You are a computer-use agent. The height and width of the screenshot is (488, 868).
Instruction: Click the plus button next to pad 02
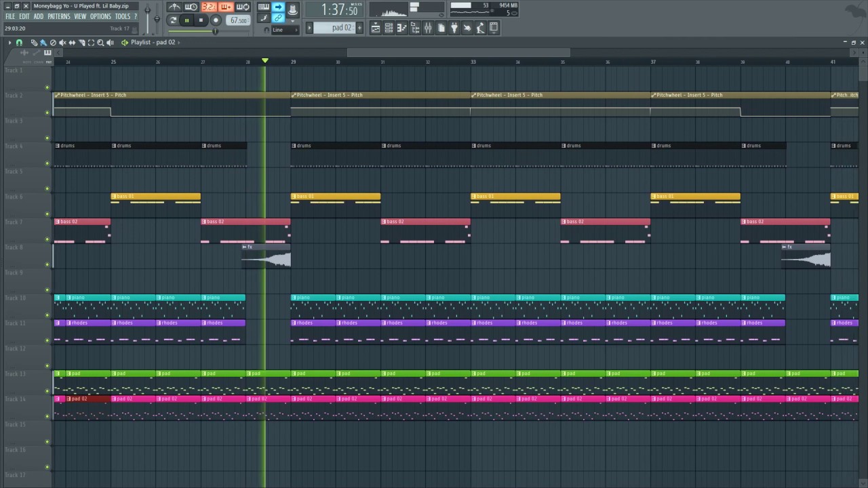[359, 28]
